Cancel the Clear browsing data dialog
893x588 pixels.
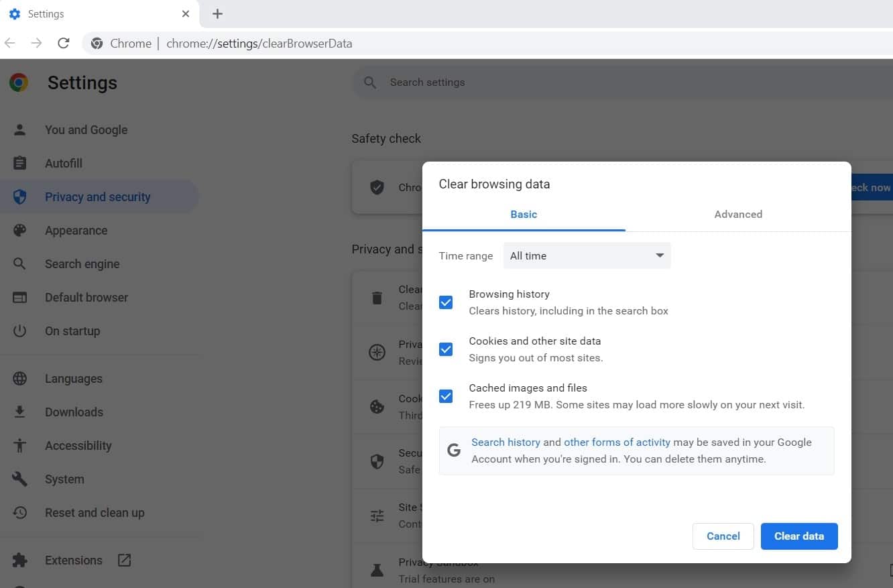(723, 536)
